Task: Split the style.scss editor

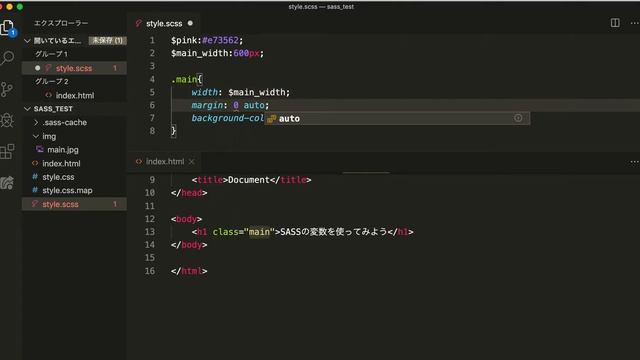Action: 615,23
